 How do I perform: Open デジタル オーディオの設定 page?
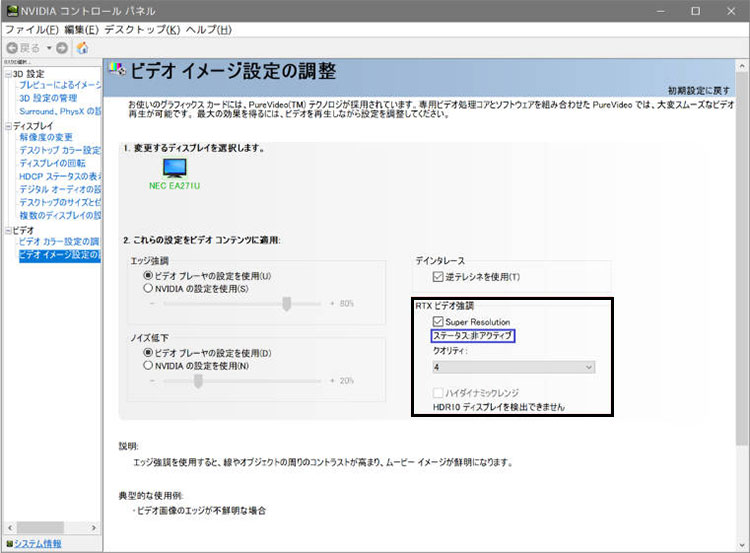pyautogui.click(x=60, y=189)
